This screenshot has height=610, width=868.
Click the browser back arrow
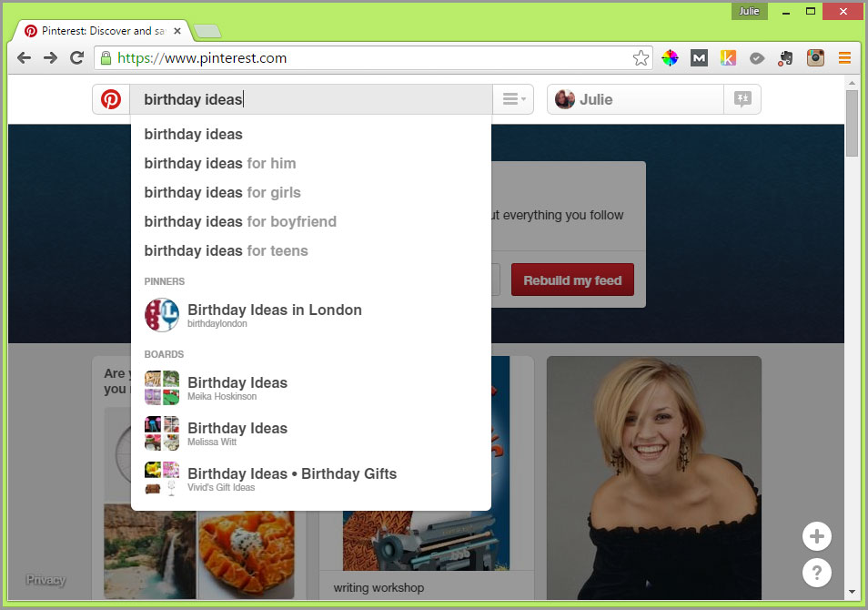[24, 57]
